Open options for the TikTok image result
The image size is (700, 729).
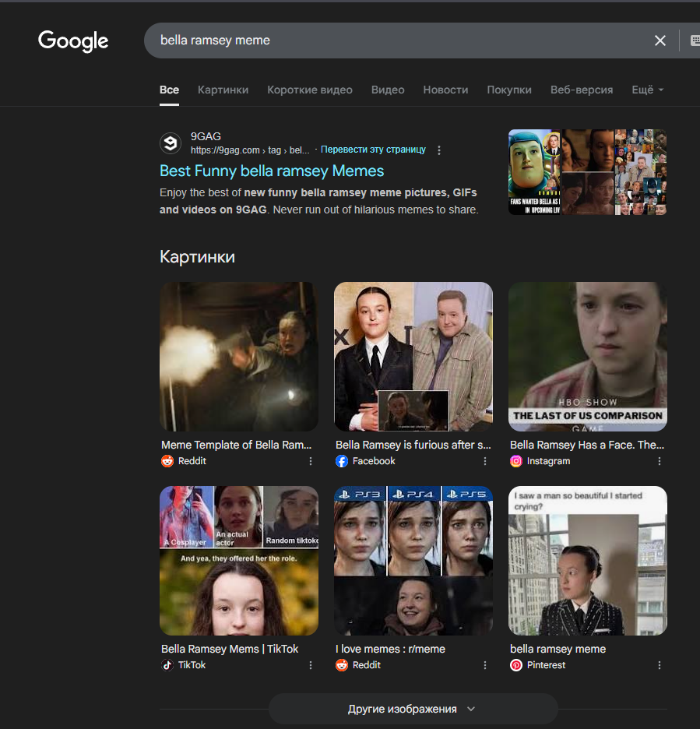[311, 665]
